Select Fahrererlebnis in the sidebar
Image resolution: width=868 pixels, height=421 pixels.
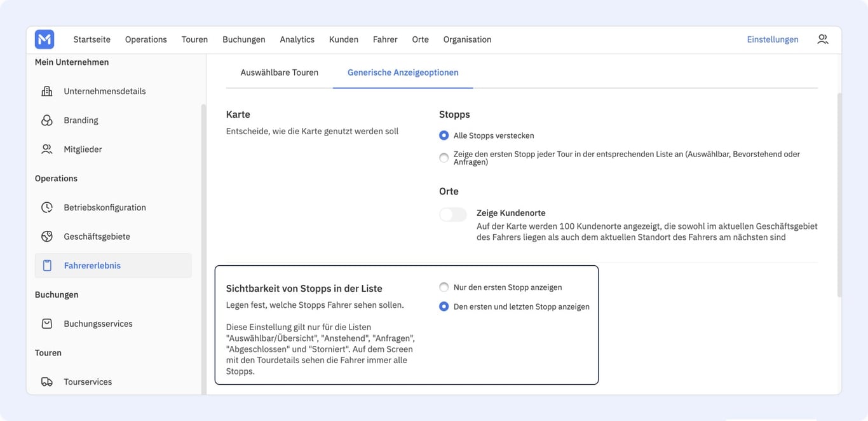coord(113,266)
